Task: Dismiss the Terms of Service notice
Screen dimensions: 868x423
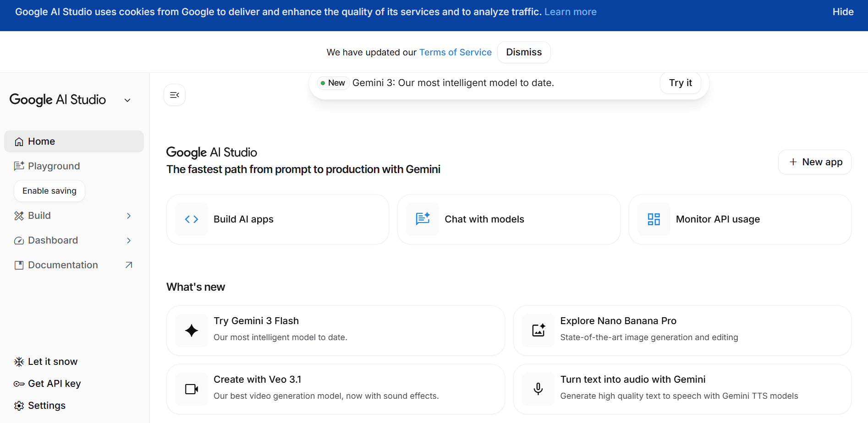Action: point(523,52)
